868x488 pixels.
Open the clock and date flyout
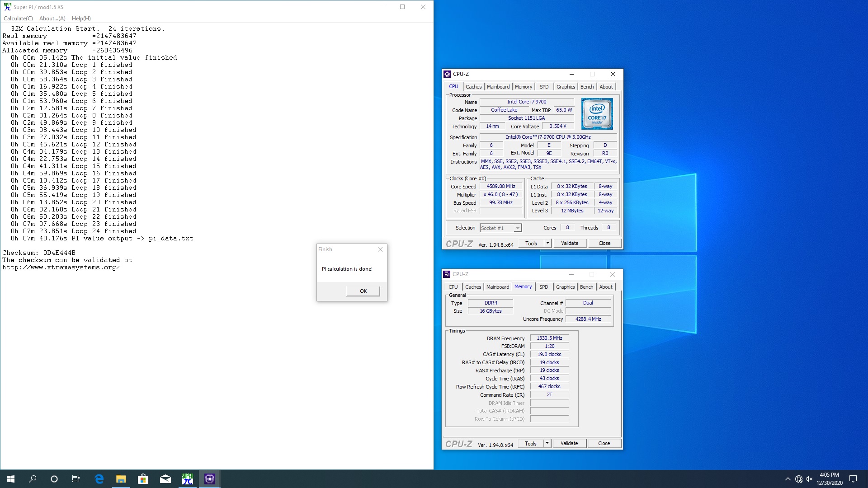tap(829, 479)
